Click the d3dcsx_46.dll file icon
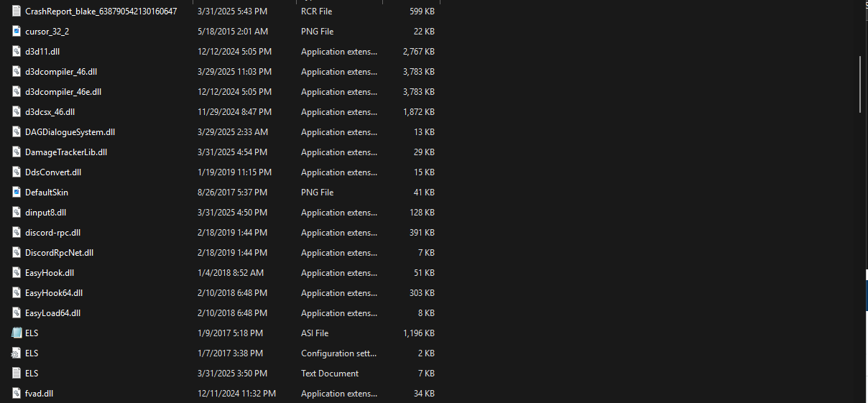 (17, 112)
